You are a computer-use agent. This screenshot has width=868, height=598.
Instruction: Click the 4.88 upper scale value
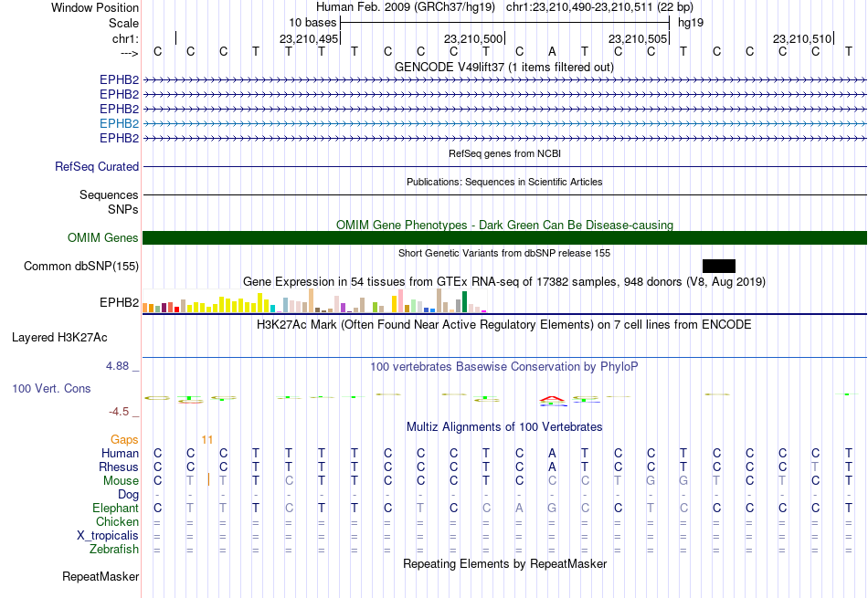tap(117, 366)
